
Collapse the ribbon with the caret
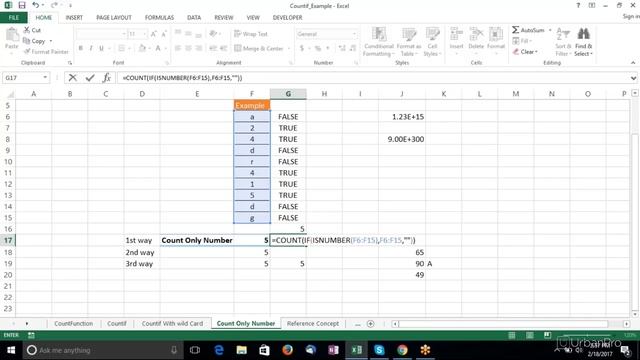(x=633, y=63)
